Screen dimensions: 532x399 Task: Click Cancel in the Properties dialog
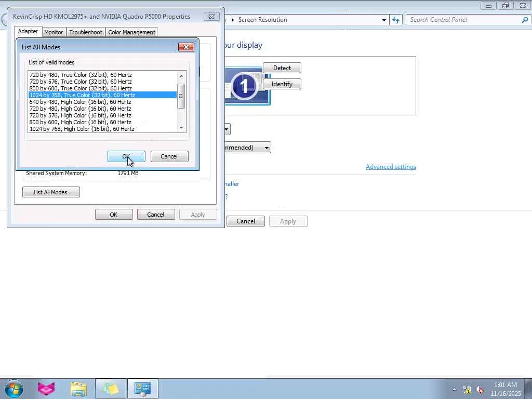156,215
